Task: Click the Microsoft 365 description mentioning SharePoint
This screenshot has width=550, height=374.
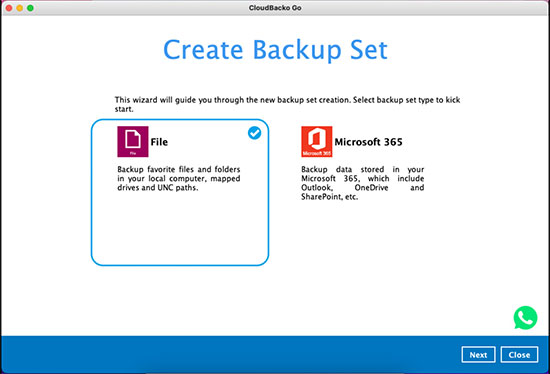Action: pos(362,183)
